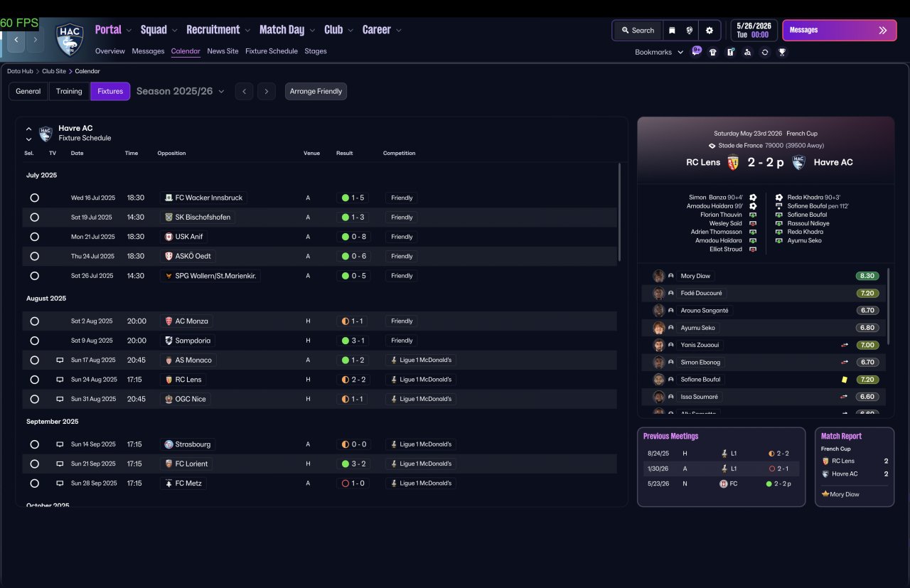Select the SK Bischofshofen fixture radio button
Viewport: 910px width, 588px height.
coord(34,218)
